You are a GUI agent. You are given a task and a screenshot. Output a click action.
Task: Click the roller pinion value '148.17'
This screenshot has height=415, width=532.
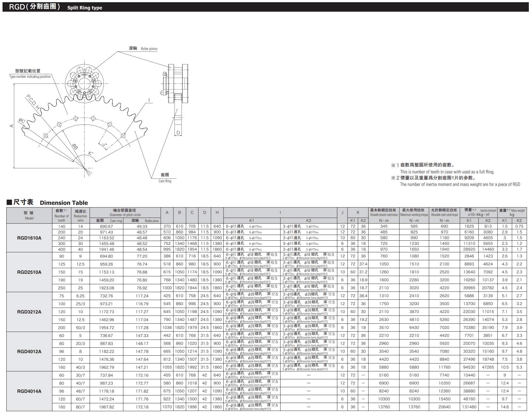[x=142, y=344]
